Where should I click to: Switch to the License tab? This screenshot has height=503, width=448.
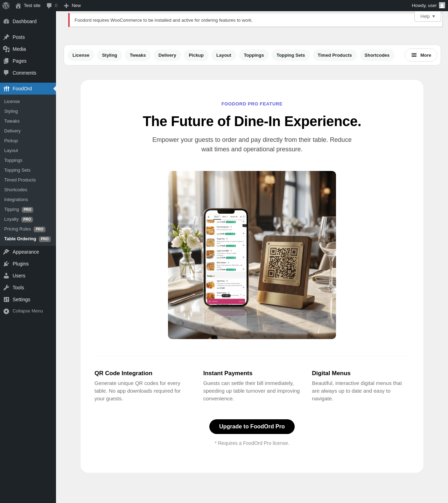pos(81,55)
